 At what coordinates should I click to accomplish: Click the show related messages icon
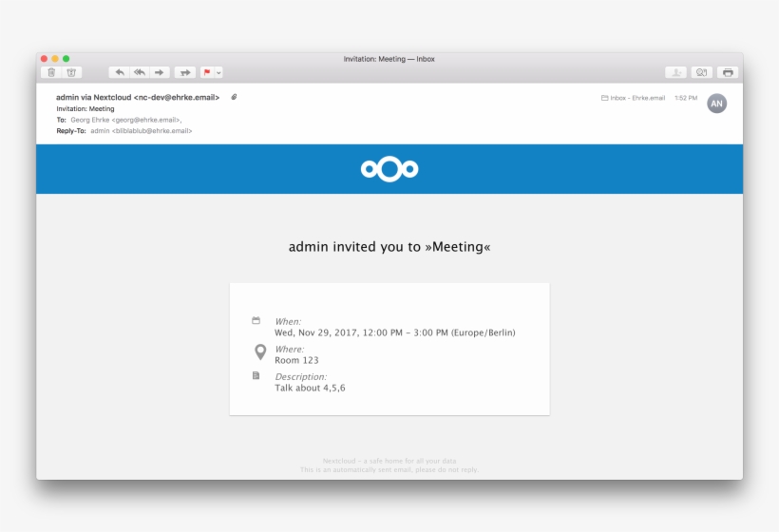pyautogui.click(x=702, y=72)
